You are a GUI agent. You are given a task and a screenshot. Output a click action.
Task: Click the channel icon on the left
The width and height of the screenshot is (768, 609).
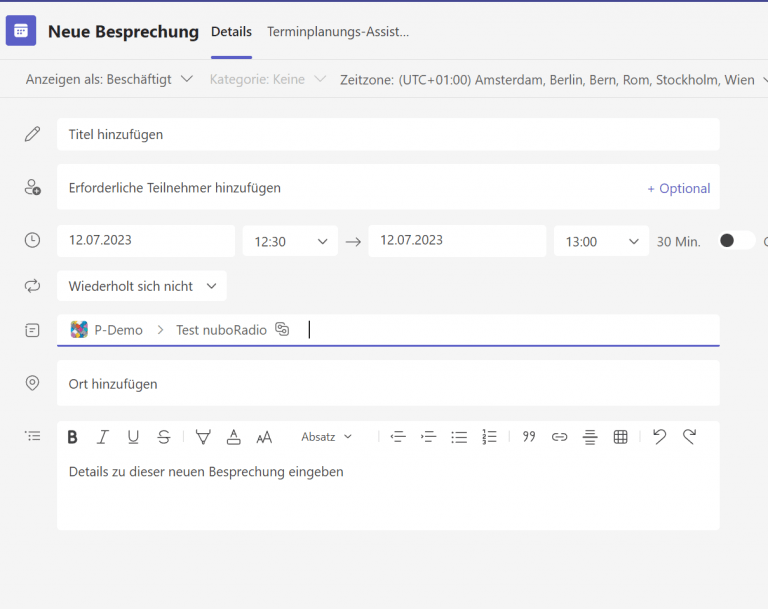[32, 330]
